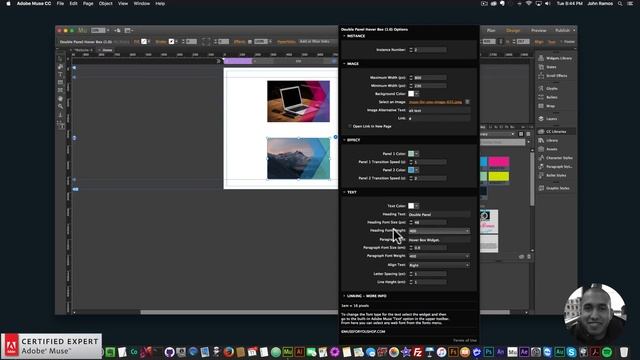Select the Crop tool in the left toolbar
The image size is (640, 360).
(60, 67)
